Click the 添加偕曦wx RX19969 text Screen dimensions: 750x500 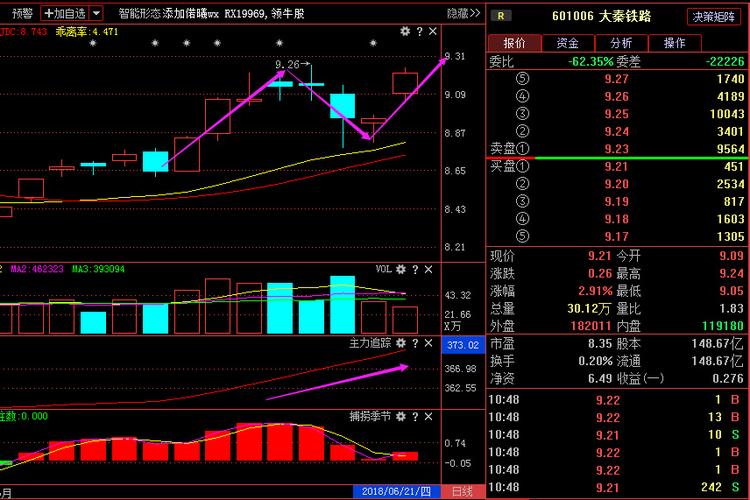pyautogui.click(x=215, y=13)
